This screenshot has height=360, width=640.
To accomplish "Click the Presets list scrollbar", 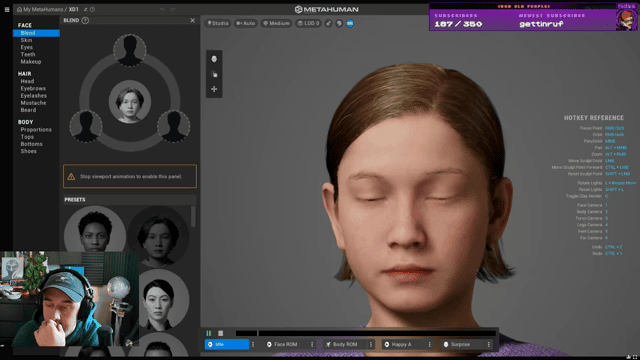I will pyautogui.click(x=193, y=216).
